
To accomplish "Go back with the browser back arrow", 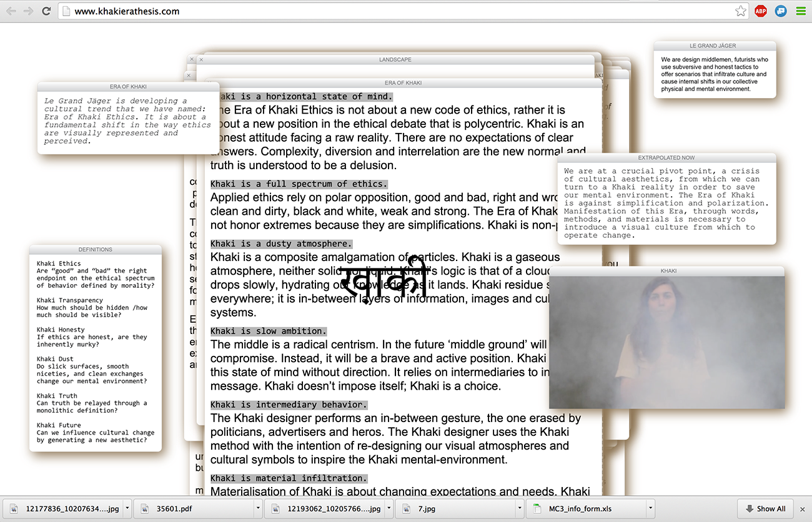I will click(x=11, y=11).
